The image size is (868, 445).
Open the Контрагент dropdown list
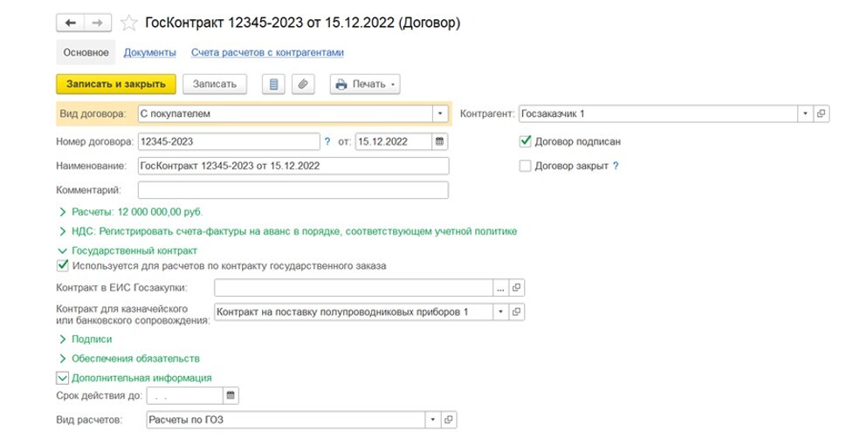point(805,113)
